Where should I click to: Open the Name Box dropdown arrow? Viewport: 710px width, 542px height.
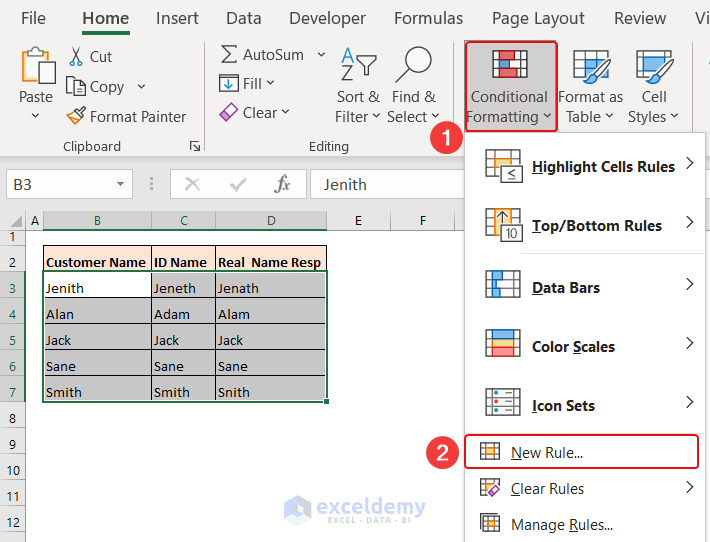pos(120,184)
